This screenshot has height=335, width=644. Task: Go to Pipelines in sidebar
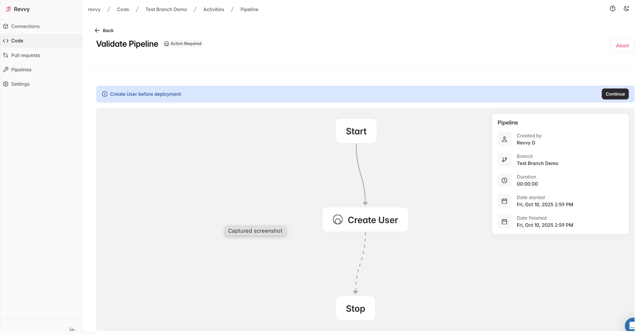point(21,70)
